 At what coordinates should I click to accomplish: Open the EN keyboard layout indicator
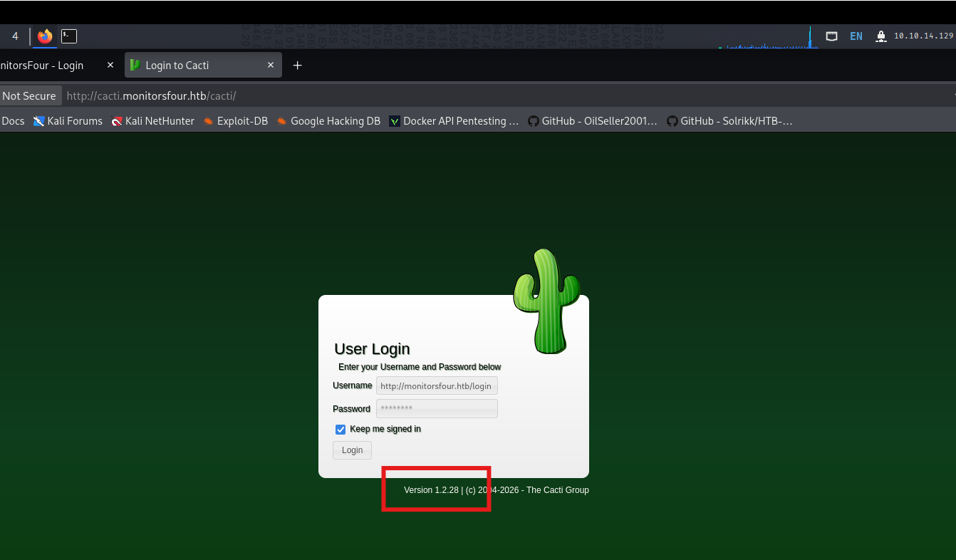856,36
